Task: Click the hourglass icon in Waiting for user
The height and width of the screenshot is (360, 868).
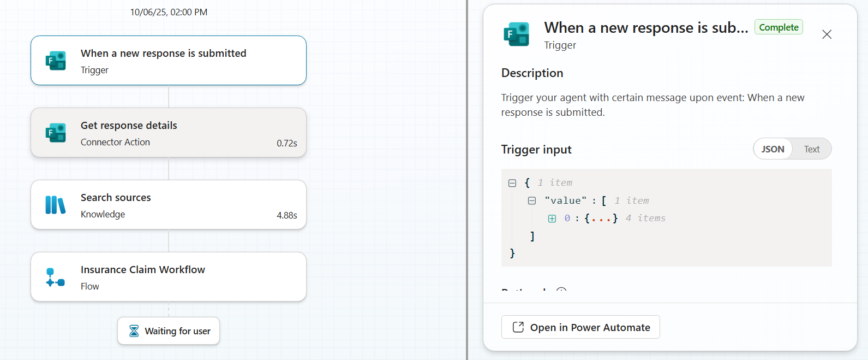Action: coord(134,331)
